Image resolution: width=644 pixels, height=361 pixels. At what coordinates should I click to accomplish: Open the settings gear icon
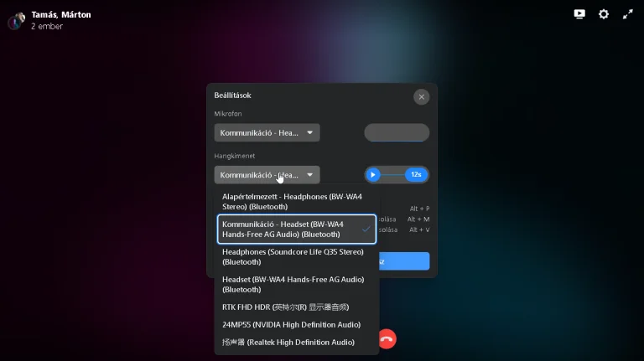coord(604,14)
